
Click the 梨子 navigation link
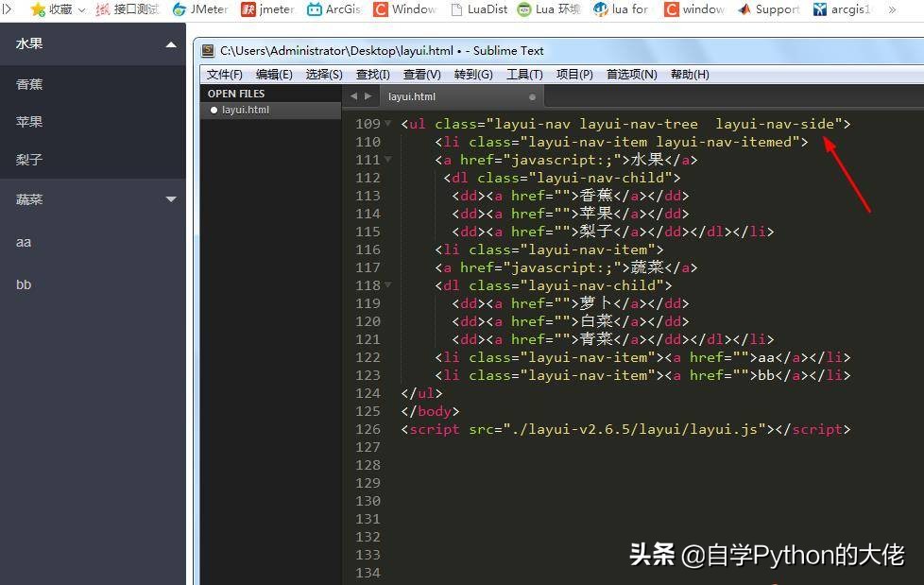(x=29, y=160)
